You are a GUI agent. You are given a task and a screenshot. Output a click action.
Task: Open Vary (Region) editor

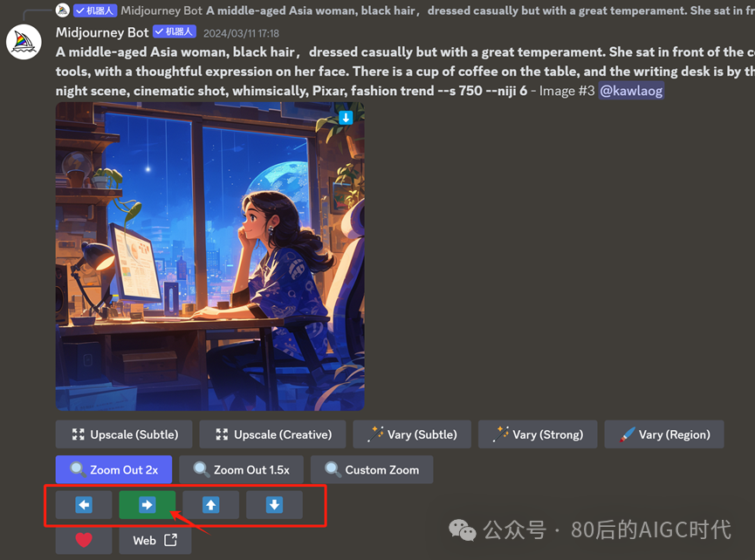[664, 434]
